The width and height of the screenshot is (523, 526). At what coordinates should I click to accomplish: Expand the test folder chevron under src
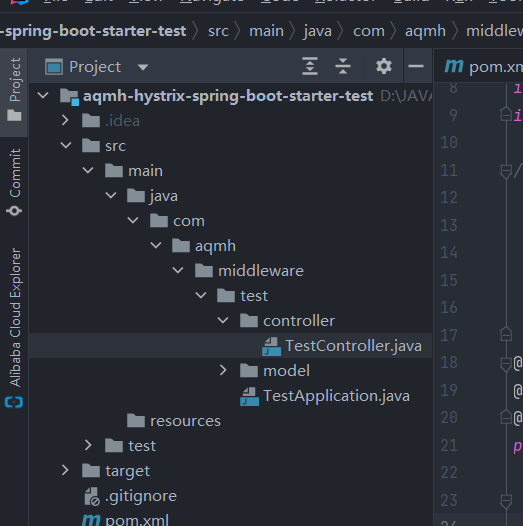88,445
